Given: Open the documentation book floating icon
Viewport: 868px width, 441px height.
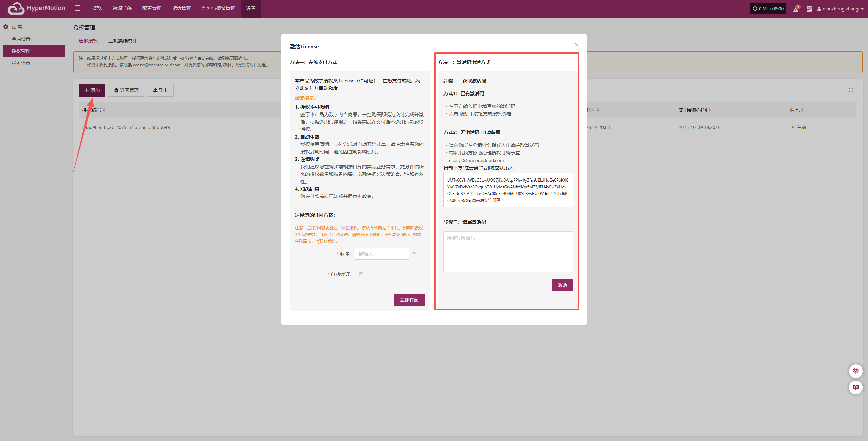Looking at the screenshot, I should pyautogui.click(x=855, y=387).
